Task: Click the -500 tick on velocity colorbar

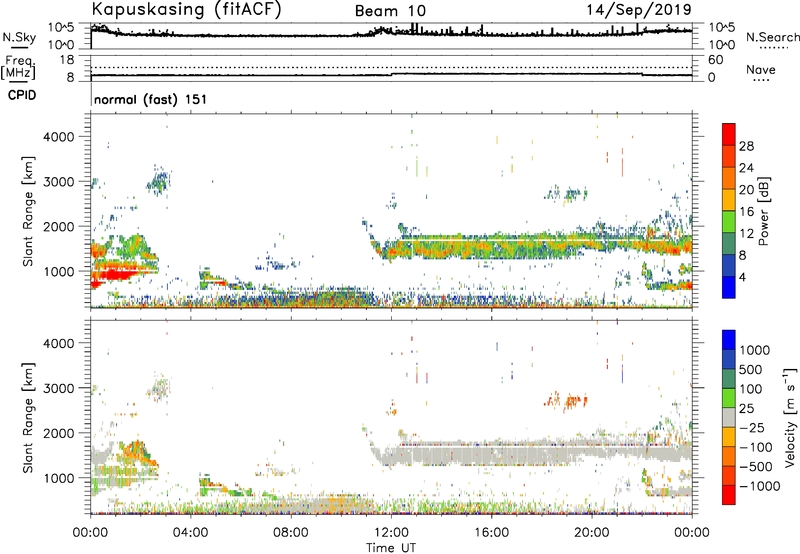Action: point(756,466)
